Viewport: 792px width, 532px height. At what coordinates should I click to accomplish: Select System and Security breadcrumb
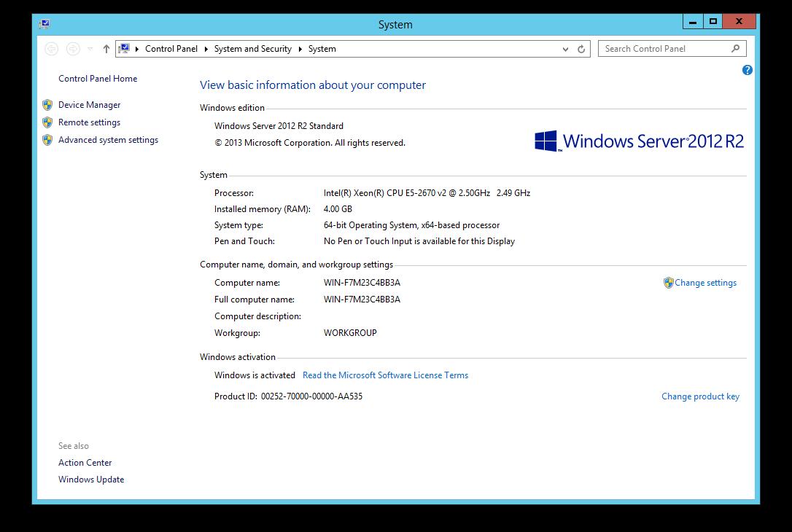click(252, 49)
